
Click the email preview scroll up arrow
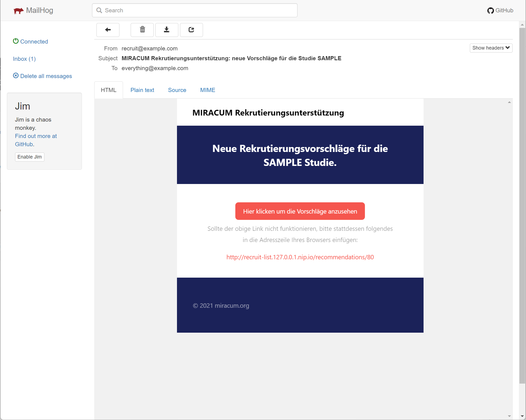point(509,102)
